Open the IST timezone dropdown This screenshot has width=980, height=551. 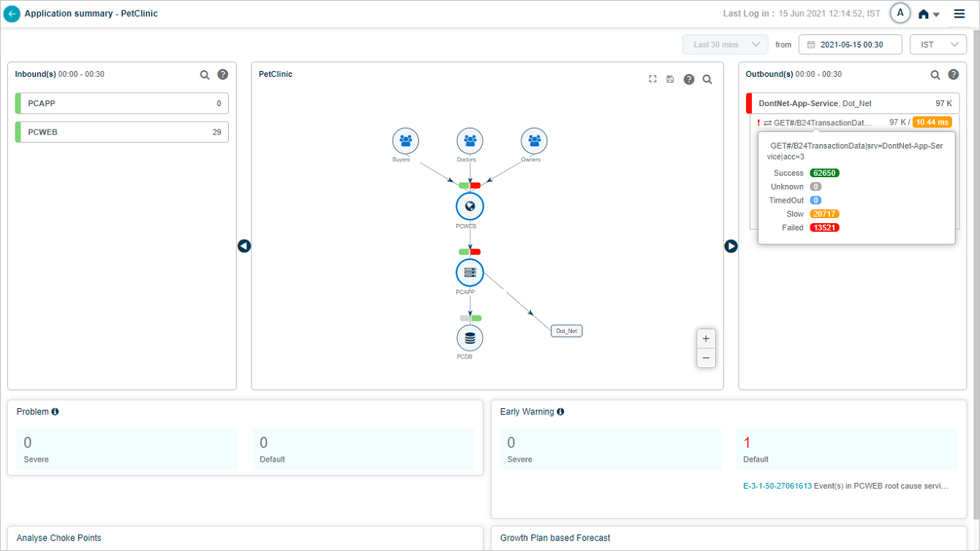pos(938,45)
